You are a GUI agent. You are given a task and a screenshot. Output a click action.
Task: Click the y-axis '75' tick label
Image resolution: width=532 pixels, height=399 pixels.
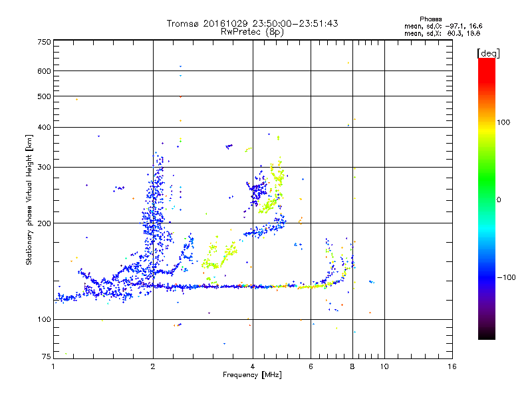click(x=47, y=356)
